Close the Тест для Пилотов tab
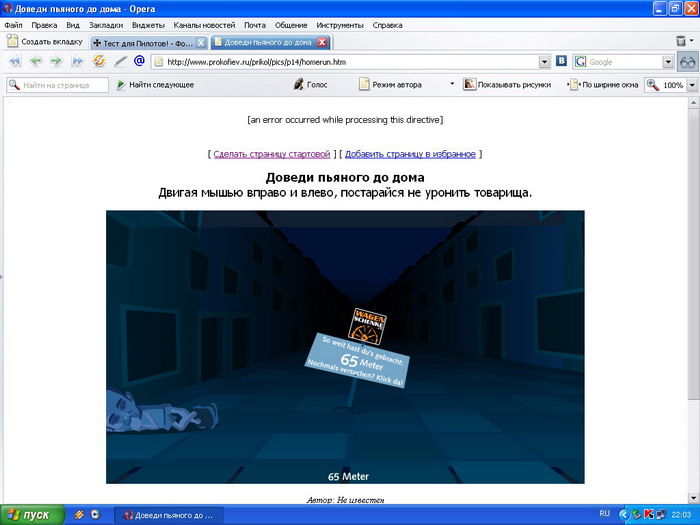This screenshot has height=525, width=700. (x=201, y=43)
